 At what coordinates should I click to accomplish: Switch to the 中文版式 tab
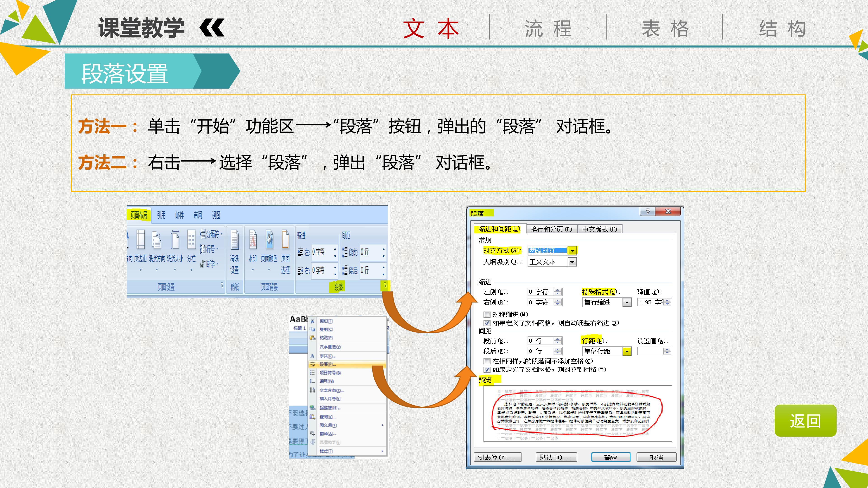click(x=600, y=229)
